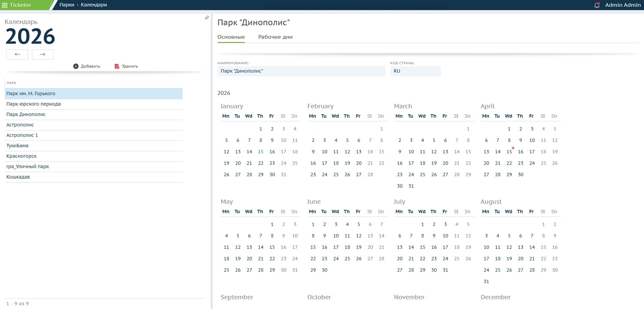Viewport: 644px width, 309px height.
Task: Click Календари breadcrumb
Action: [94, 5]
